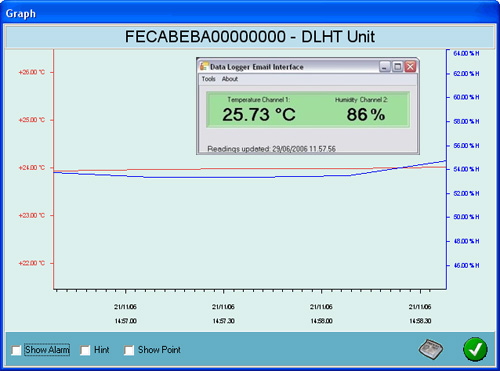Minimize the Data Logger Email Interface window
Screen dimensions: 500x371
[x=385, y=67]
